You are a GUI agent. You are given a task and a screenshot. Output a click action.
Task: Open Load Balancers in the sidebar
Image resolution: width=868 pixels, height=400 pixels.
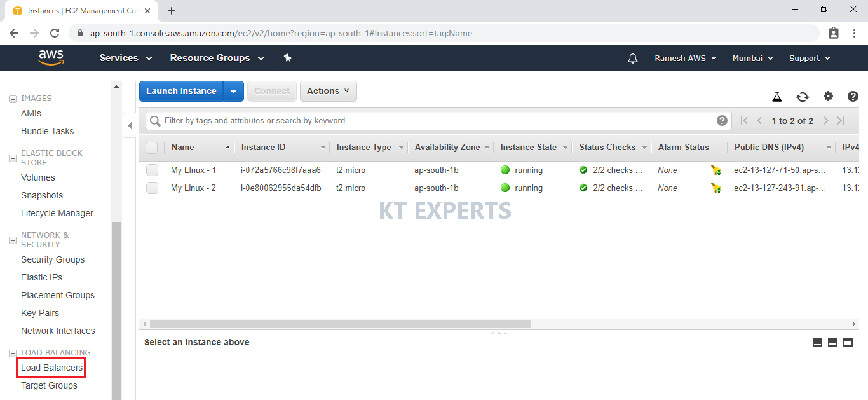51,368
